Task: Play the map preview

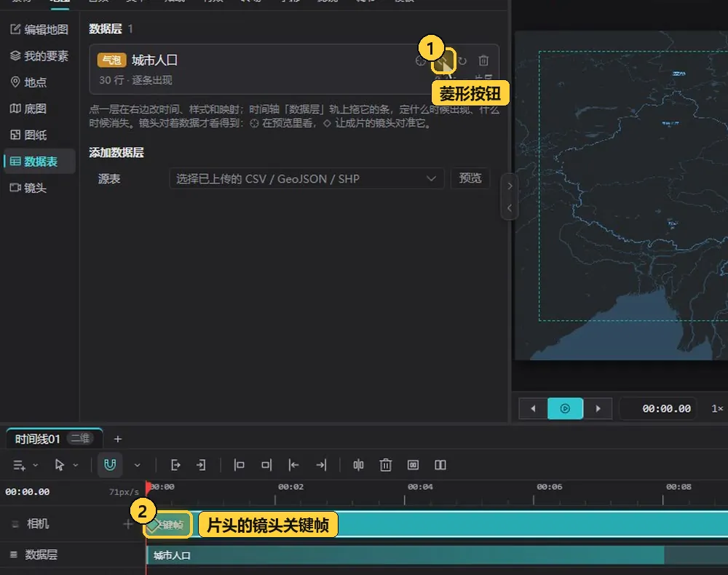Action: pyautogui.click(x=565, y=408)
